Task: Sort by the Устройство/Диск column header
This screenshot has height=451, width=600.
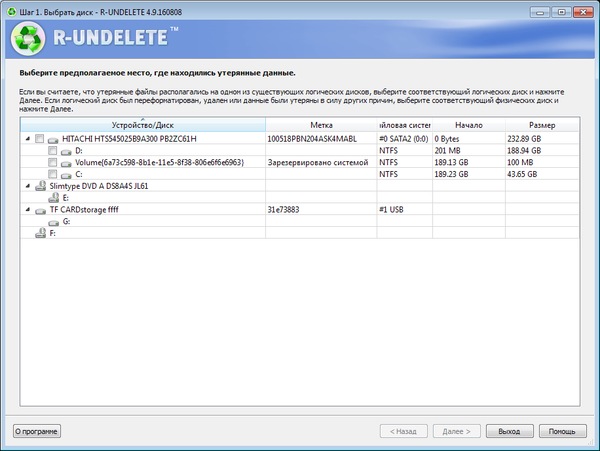Action: coord(142,125)
